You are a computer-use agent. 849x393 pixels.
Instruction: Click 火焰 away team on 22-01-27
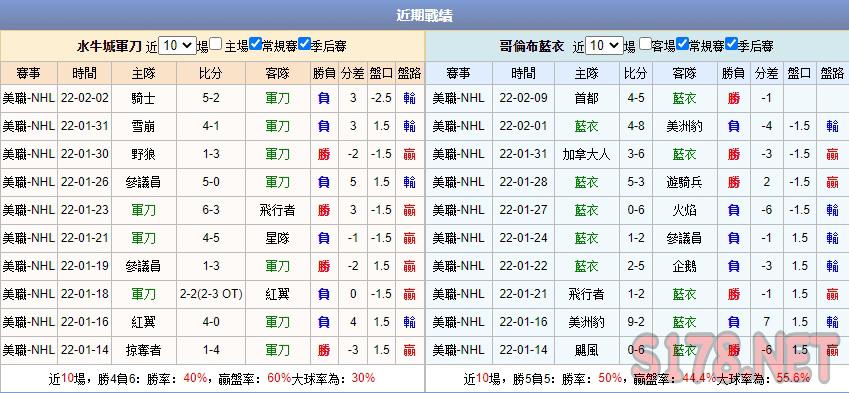(684, 210)
